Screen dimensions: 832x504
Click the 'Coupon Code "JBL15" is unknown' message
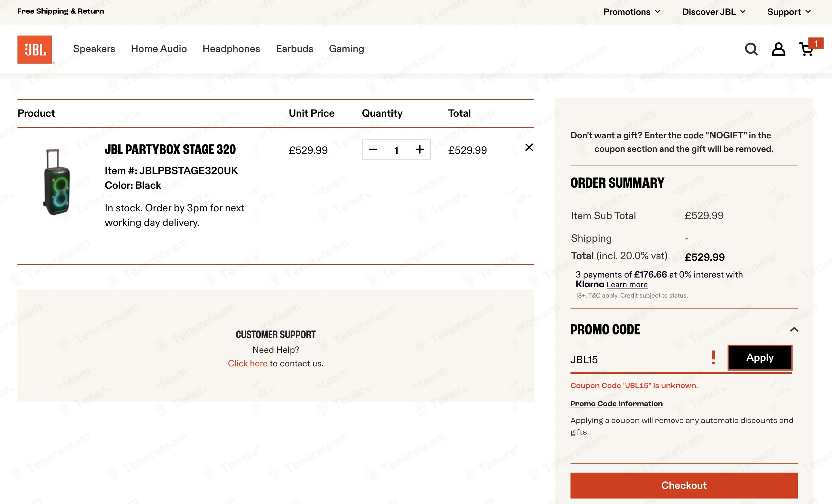[x=634, y=385]
